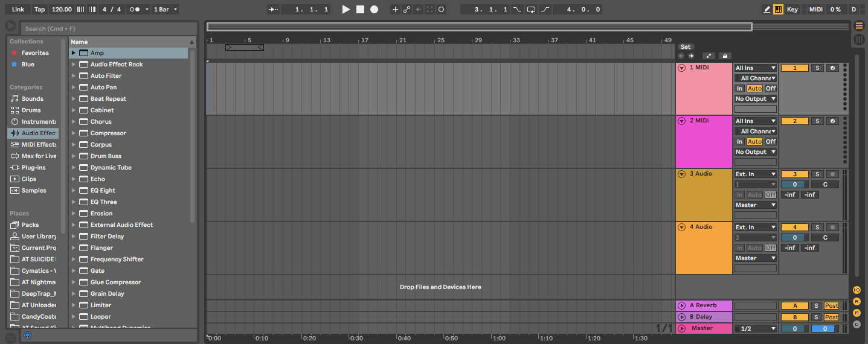The width and height of the screenshot is (868, 344).
Task: Set 2 MIDI monitor to Off
Action: point(771,142)
